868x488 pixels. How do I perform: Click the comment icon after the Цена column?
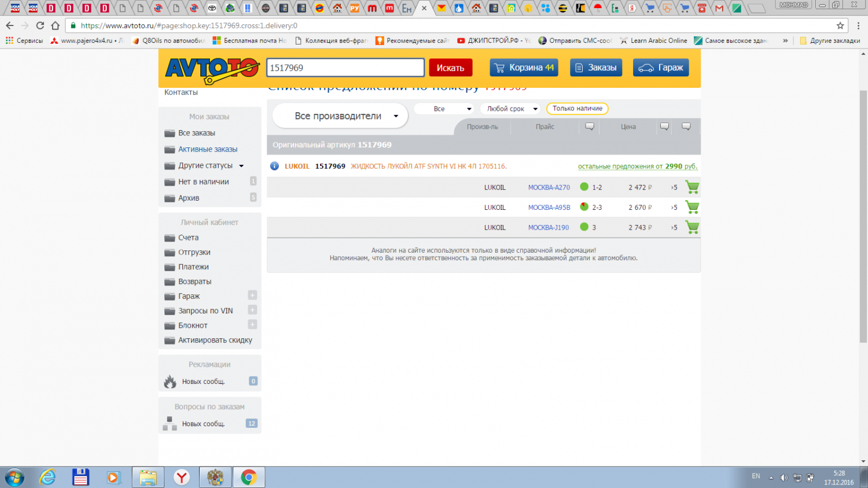pos(665,127)
